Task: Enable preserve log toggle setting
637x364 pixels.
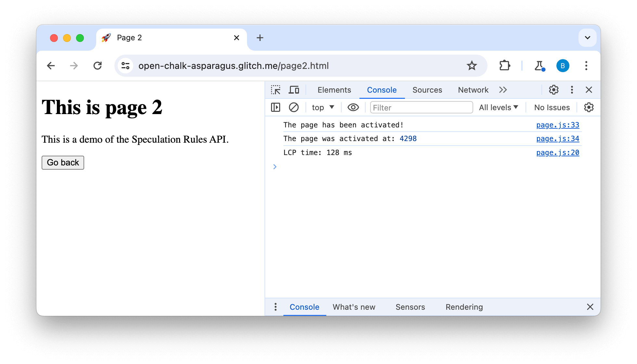Action: pyautogui.click(x=589, y=107)
